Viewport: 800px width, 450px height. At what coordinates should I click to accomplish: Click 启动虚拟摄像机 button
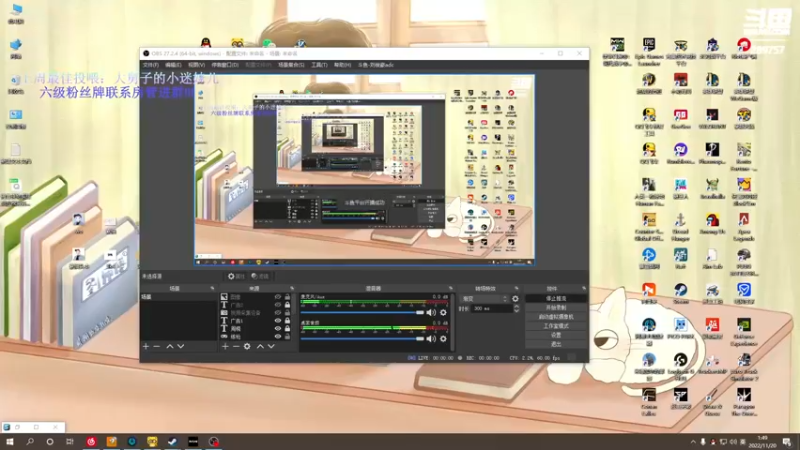(x=556, y=317)
